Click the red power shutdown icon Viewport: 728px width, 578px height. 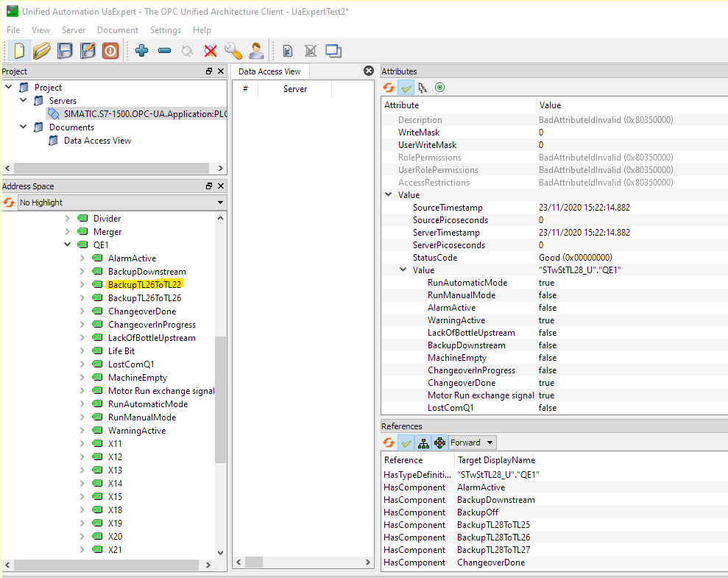110,51
